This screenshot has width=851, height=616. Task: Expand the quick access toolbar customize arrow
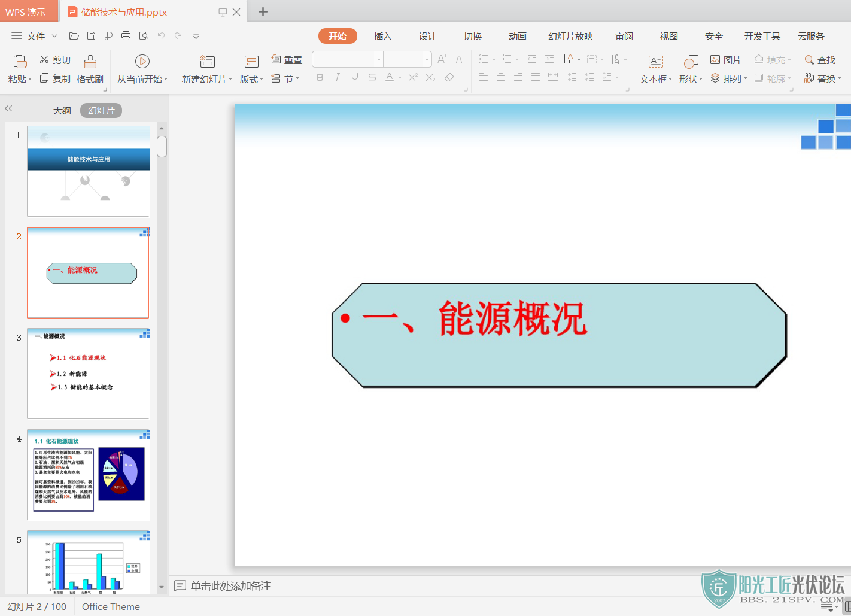click(196, 37)
